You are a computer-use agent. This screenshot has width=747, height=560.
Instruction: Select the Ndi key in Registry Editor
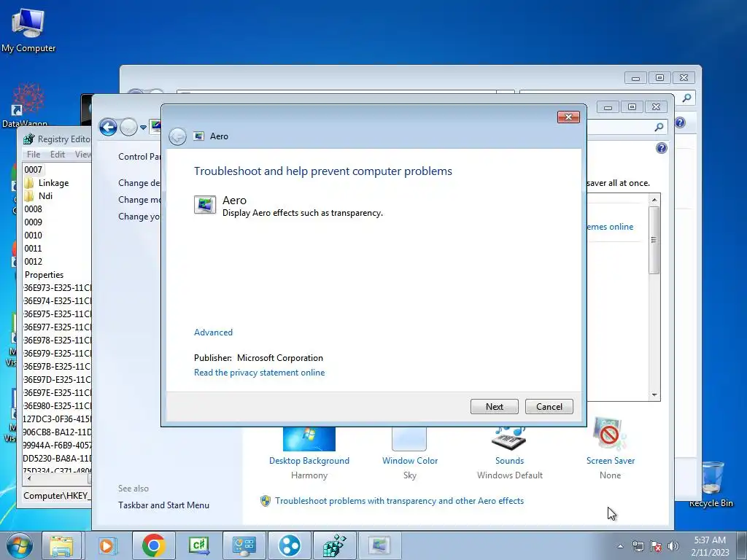coord(45,195)
